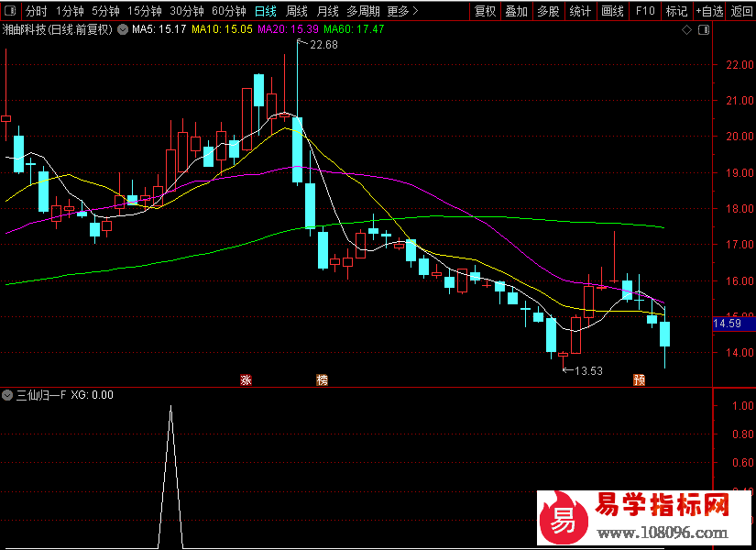Activate the 画线 drawing tools
Screen dimensions: 756x550
click(x=612, y=11)
